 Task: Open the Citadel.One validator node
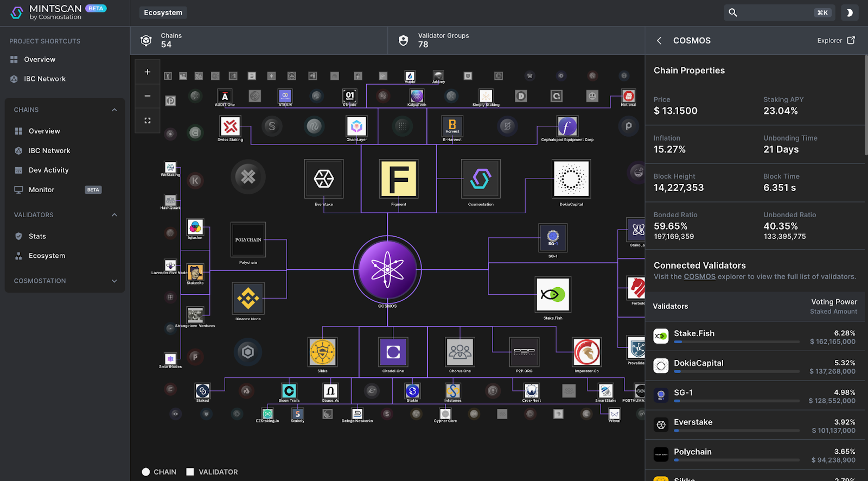[x=393, y=352]
